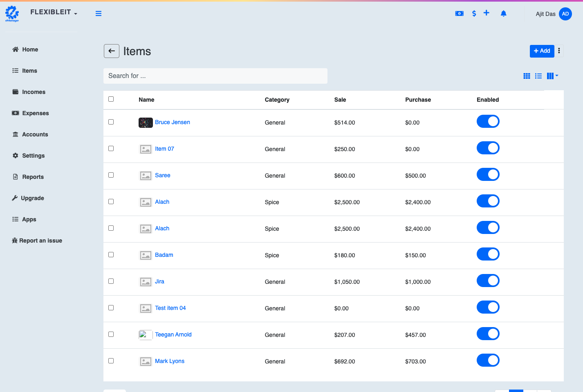Disable the Bruce Jensen enabled toggle
Viewport: 583px width, 392px height.
click(x=488, y=122)
